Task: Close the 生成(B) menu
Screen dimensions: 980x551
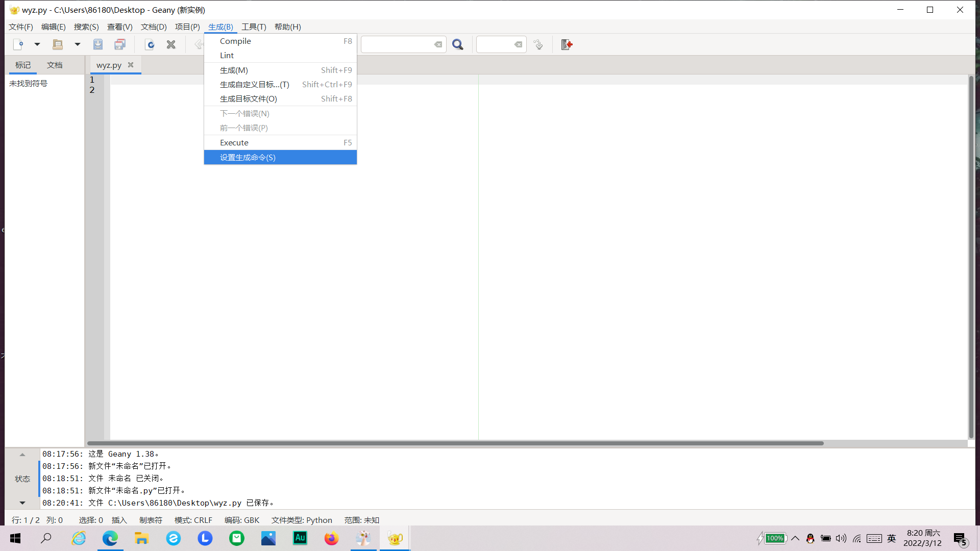Action: pyautogui.click(x=220, y=27)
